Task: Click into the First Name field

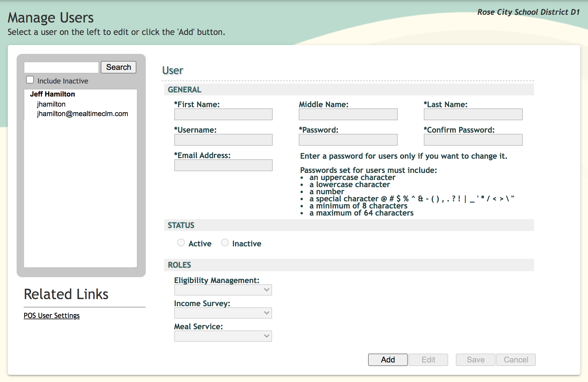Action: [x=223, y=114]
